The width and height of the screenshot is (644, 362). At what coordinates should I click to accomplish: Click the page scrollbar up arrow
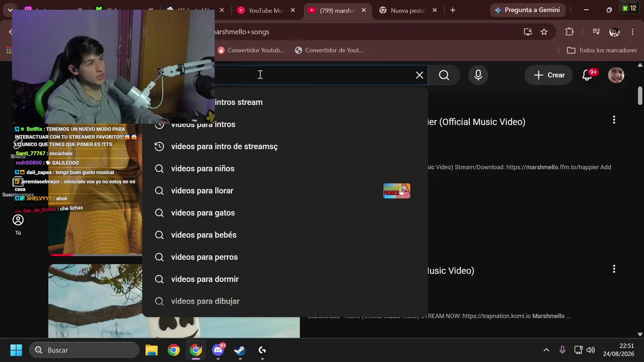pyautogui.click(x=640, y=65)
